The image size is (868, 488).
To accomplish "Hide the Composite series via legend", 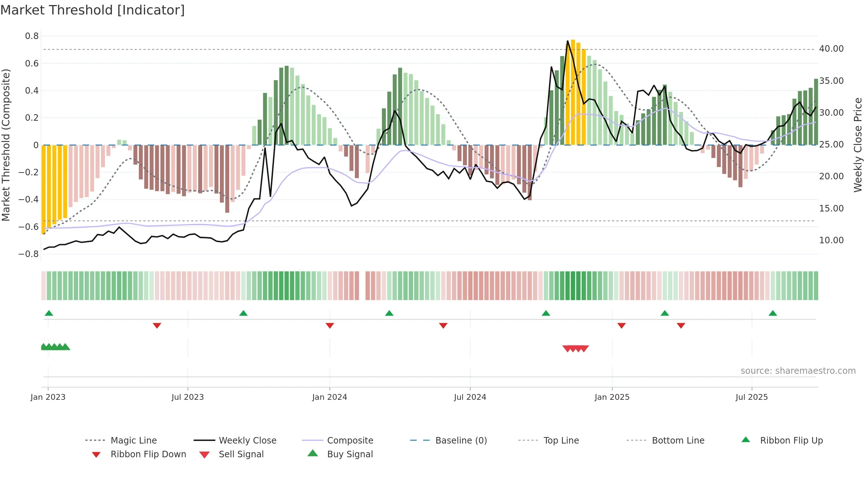I will click(x=337, y=440).
